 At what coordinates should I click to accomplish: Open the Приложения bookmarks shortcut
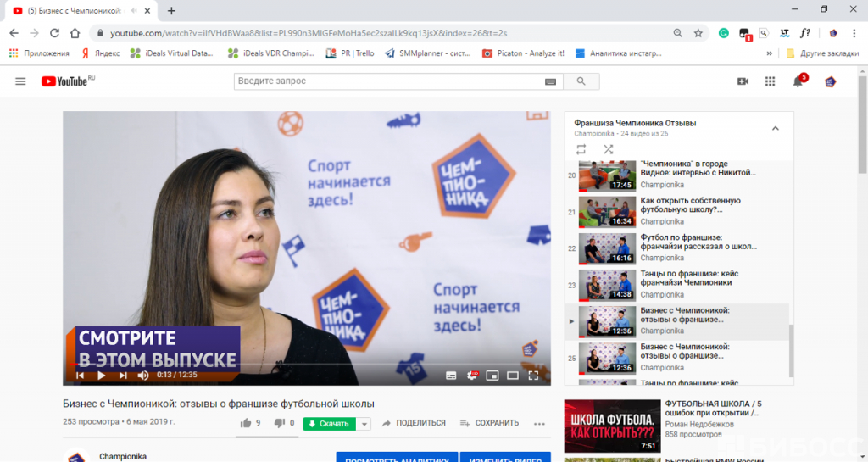tap(39, 53)
